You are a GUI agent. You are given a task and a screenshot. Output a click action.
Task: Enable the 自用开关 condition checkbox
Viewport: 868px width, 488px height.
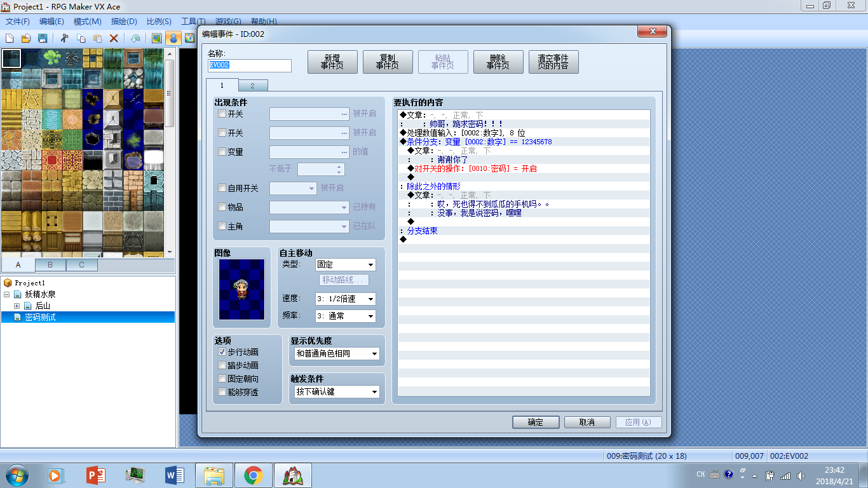tap(222, 188)
